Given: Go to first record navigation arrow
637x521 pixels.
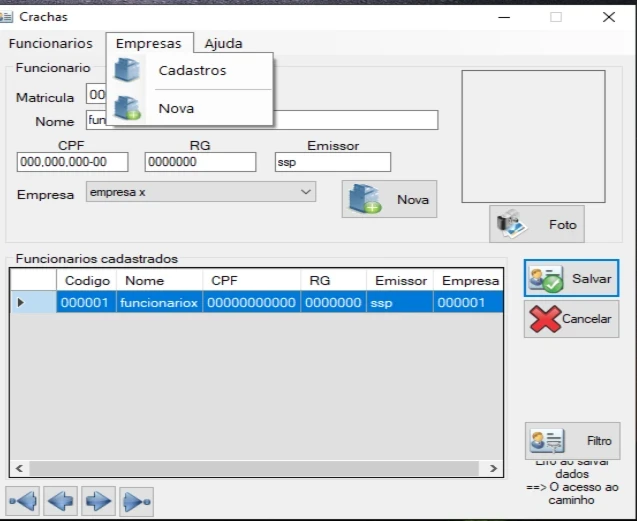Looking at the screenshot, I should click(23, 500).
